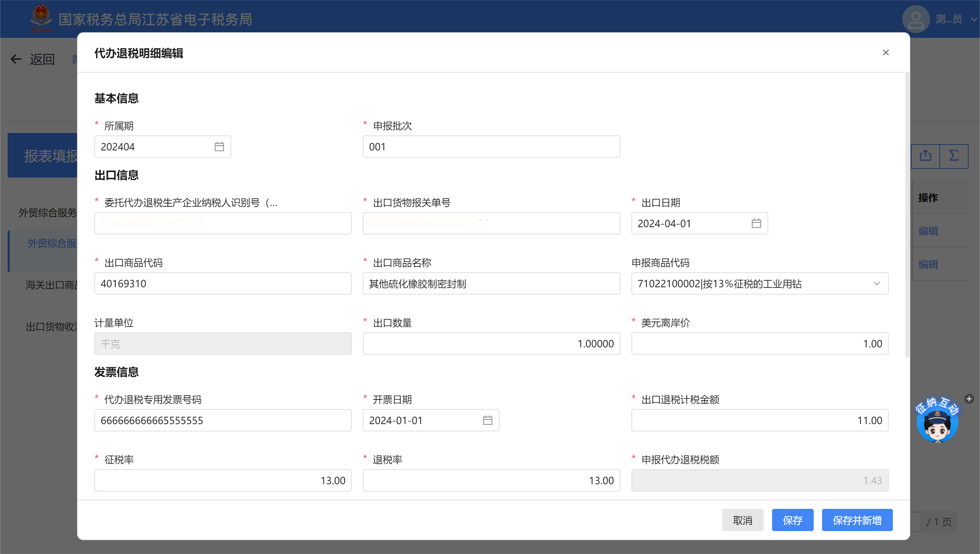The height and width of the screenshot is (554, 980).
Task: Click the 代办退税专用发票号码 field
Action: tap(223, 420)
